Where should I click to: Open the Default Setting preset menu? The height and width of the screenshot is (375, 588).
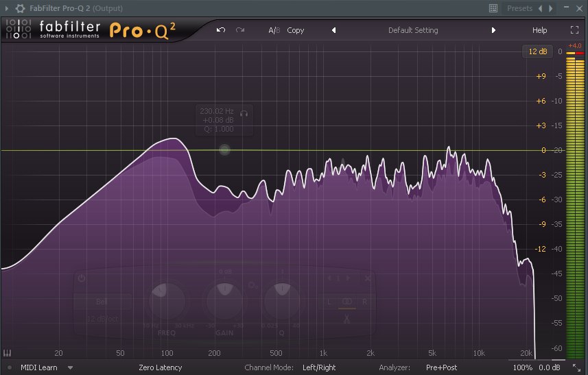tap(413, 30)
